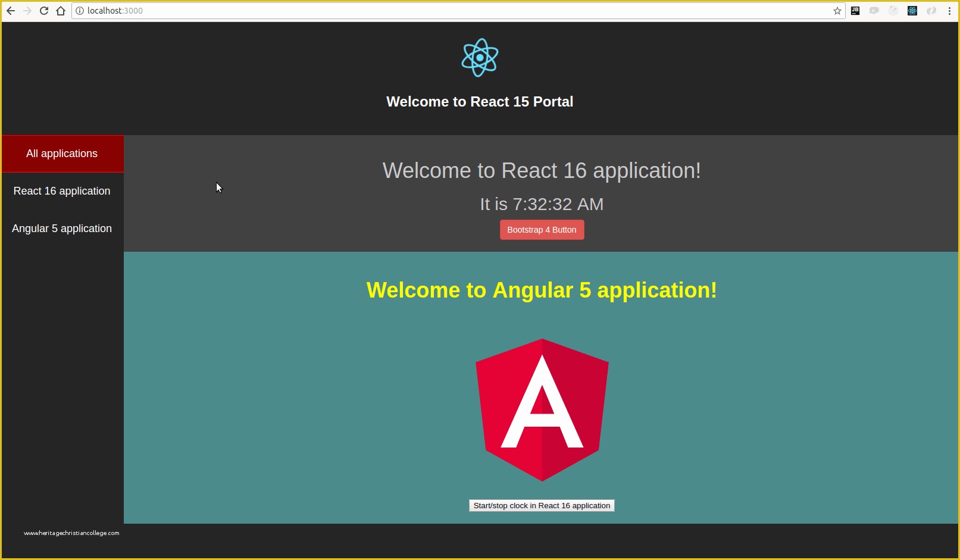Open the Angular 5 application menu item
The height and width of the screenshot is (560, 960).
pos(62,229)
